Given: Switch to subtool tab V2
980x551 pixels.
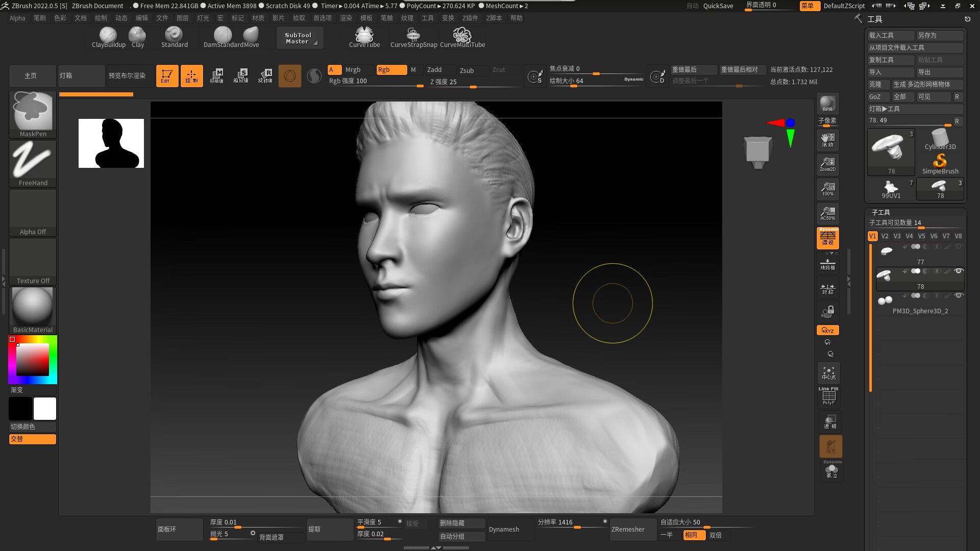Looking at the screenshot, I should (885, 236).
